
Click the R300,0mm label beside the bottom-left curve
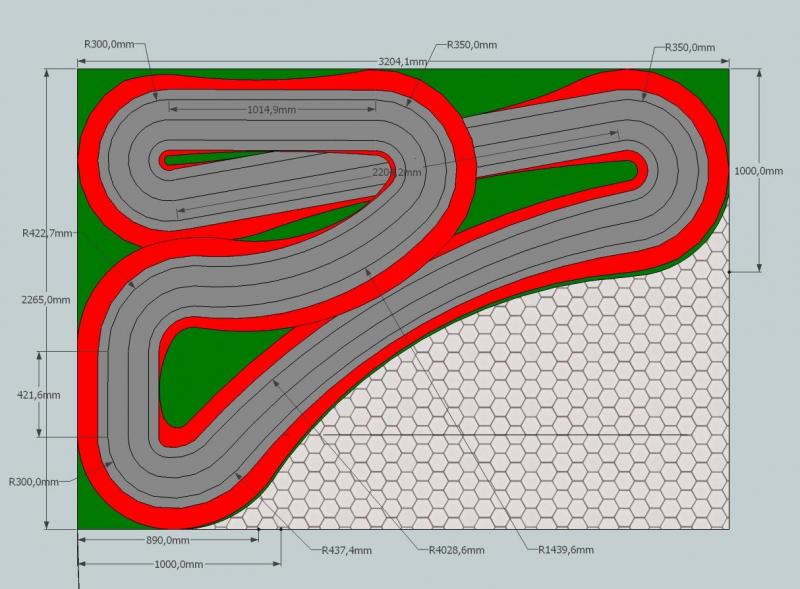point(34,481)
